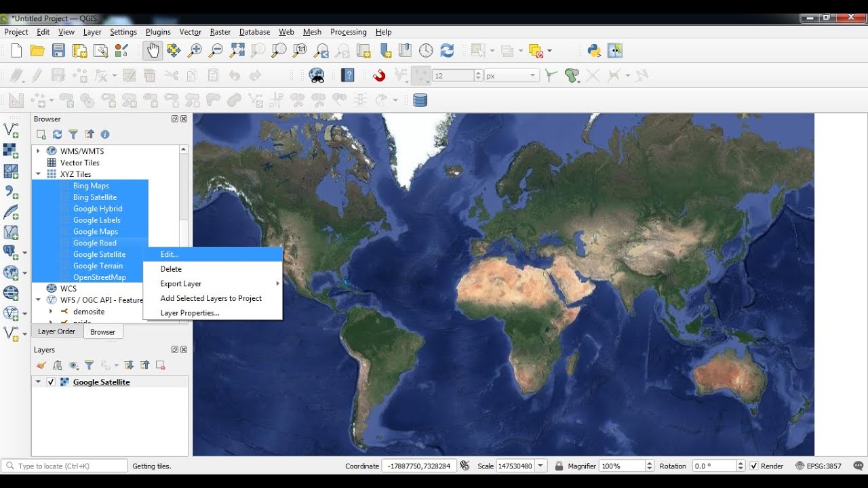Screen dimensions: 868x488
Task: Click the Pan Map to Selection tool
Action: 174,51
